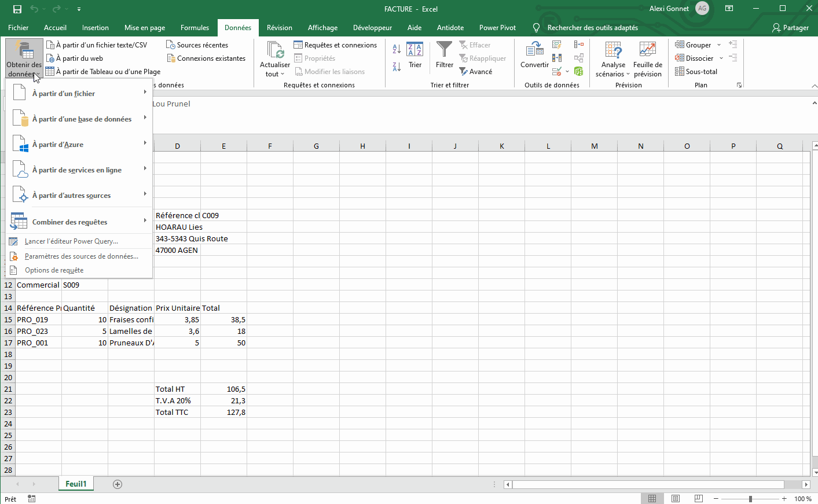This screenshot has height=504, width=818.
Task: Sort descending with the Z to A icon
Action: [397, 67]
